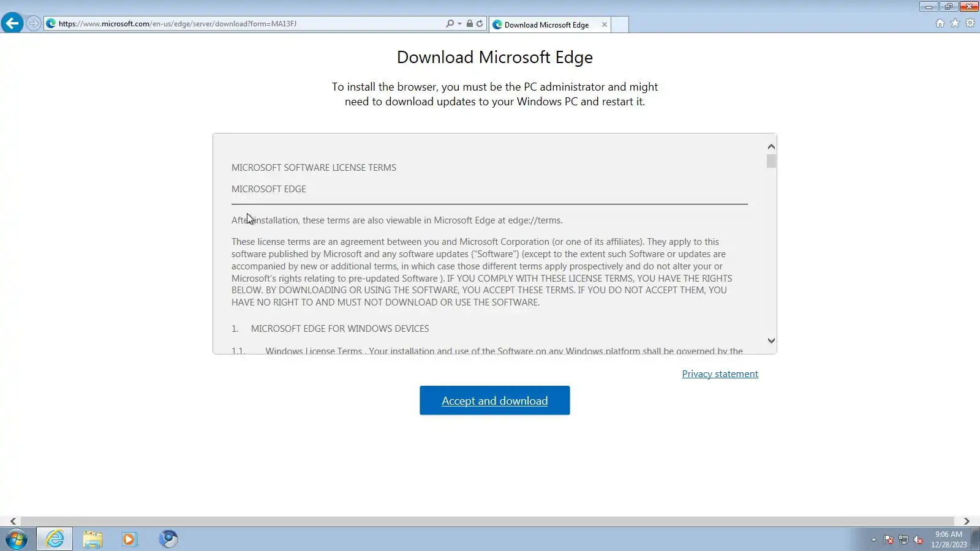Click the license terms scroll down arrow
Screen dimensions: 980x551
coord(771,340)
